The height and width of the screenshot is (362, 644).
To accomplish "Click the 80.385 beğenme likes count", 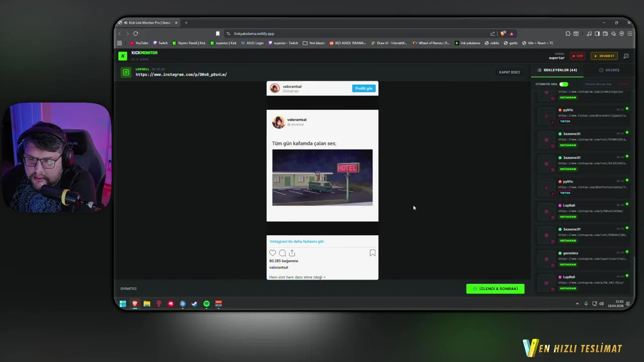I will point(284,261).
